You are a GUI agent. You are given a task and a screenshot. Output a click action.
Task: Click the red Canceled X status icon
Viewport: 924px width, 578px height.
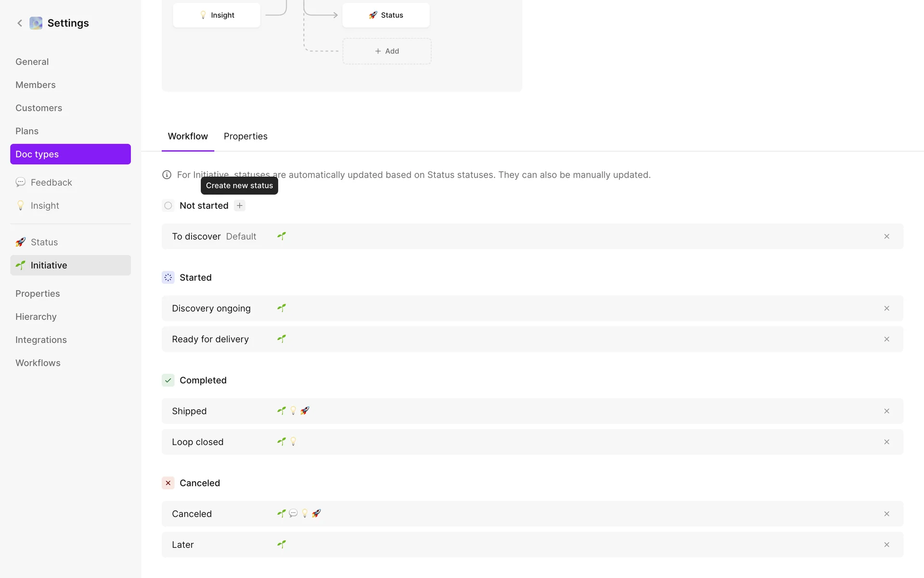click(x=168, y=483)
